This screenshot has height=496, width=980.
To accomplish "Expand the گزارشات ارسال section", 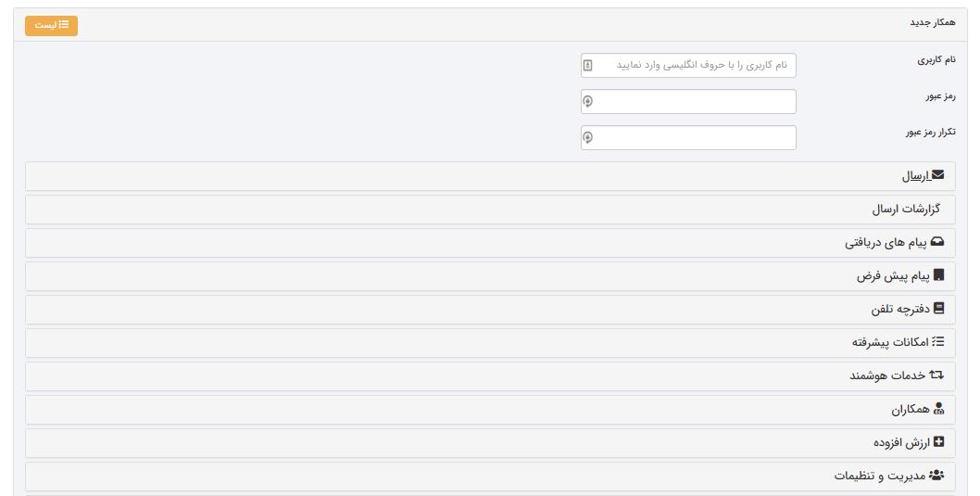I will [x=490, y=210].
